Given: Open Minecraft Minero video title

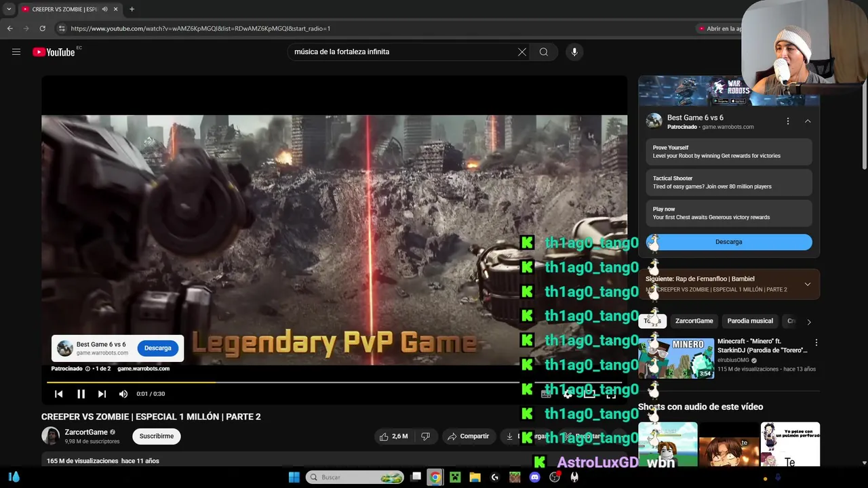Looking at the screenshot, I should tap(762, 346).
